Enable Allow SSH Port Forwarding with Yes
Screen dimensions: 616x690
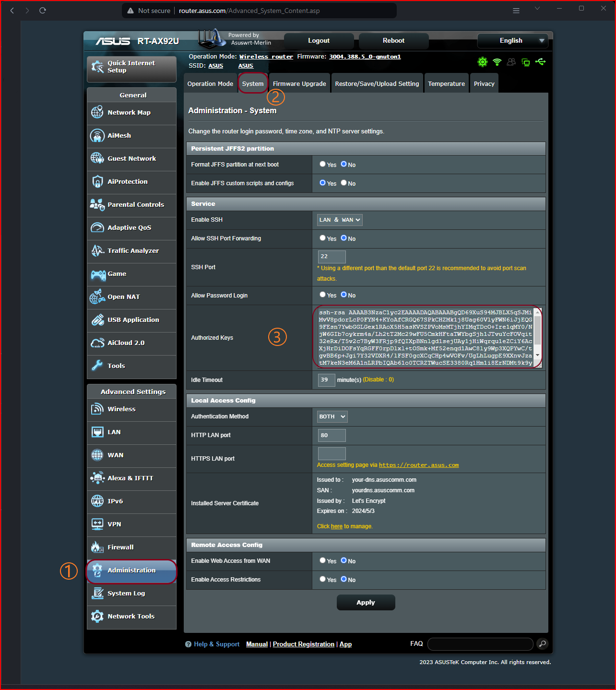click(322, 238)
